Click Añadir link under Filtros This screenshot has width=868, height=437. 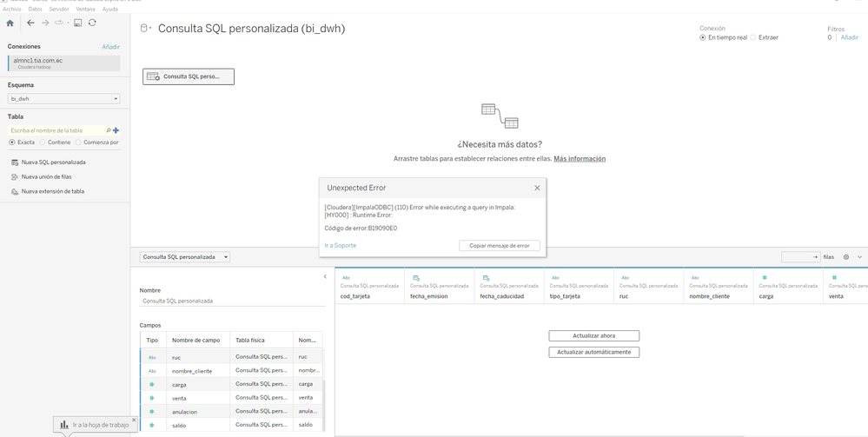pos(849,37)
